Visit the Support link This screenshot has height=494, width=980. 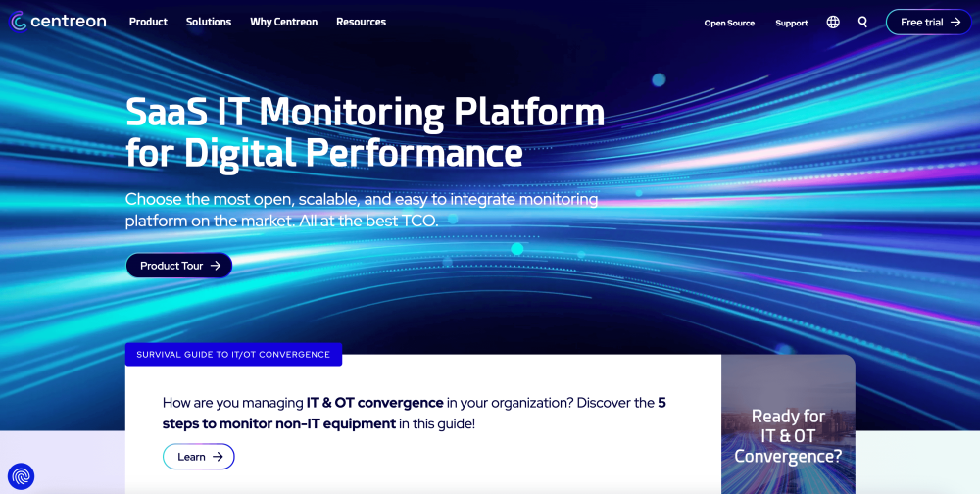click(791, 23)
